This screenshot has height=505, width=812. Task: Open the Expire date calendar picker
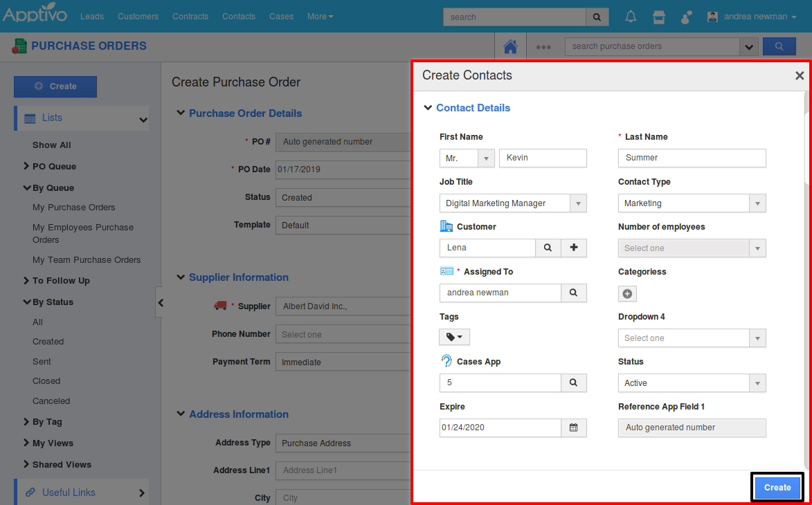573,428
